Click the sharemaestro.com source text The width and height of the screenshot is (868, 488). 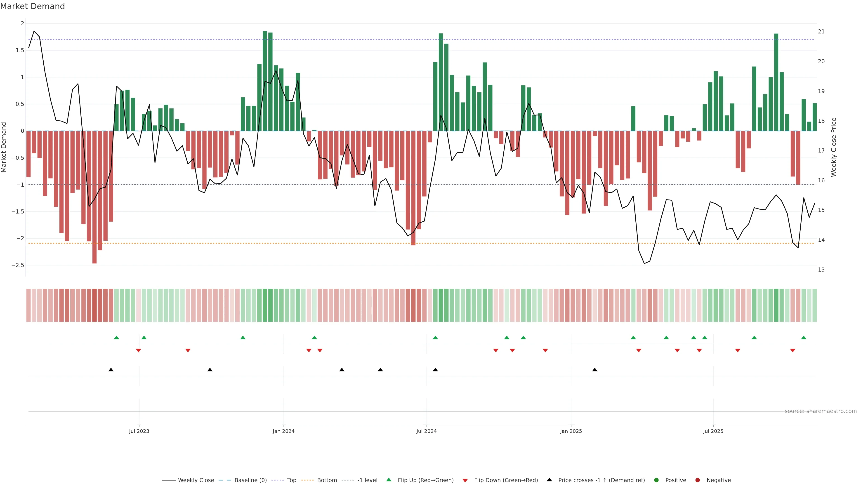[821, 411]
